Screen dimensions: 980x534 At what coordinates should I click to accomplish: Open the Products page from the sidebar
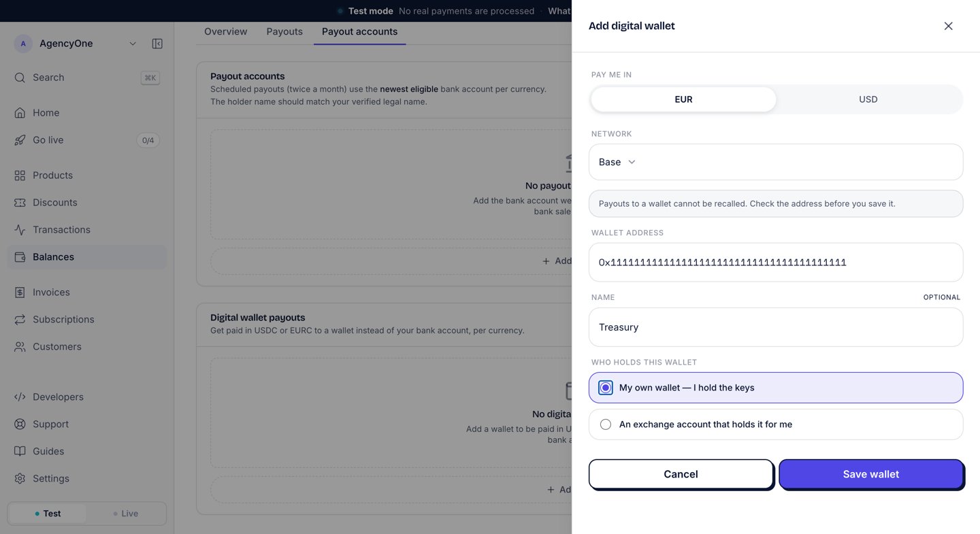87,176
